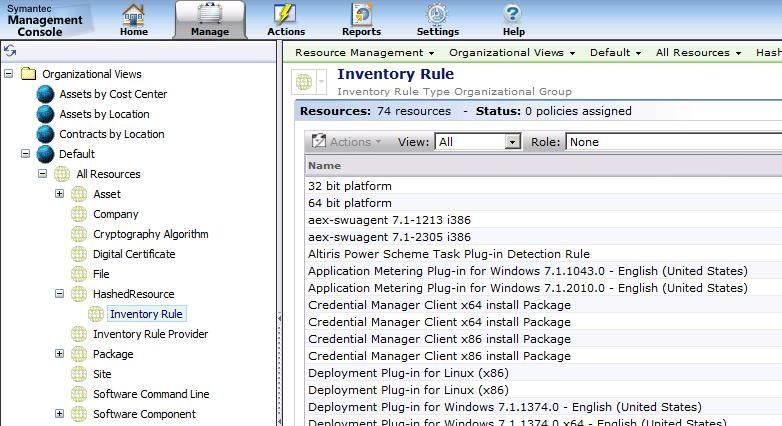Select the Assets by Cost Center globe
Viewport: 782px width, 426px height.
pyautogui.click(x=45, y=94)
